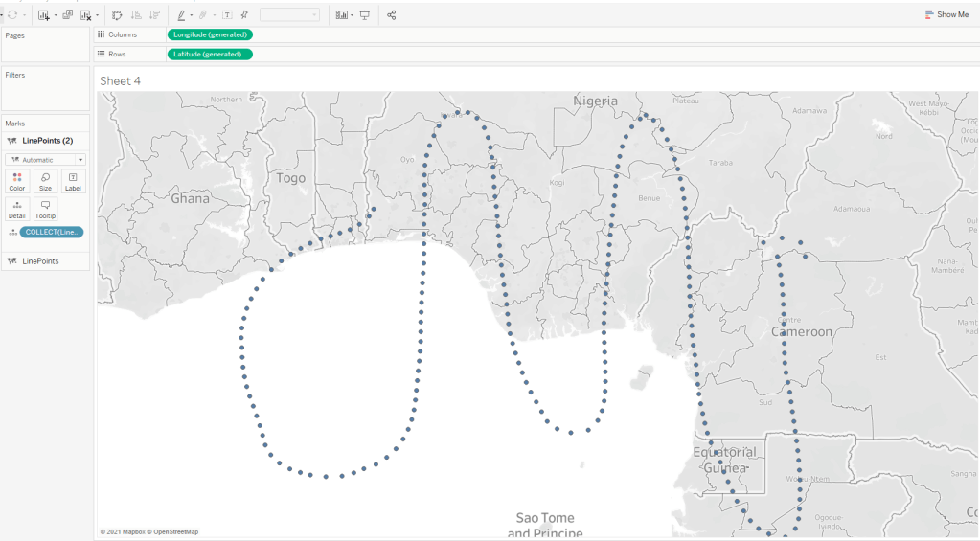This screenshot has height=541, width=980.
Task: Click the Tooltip button on Marks card
Action: tap(45, 209)
